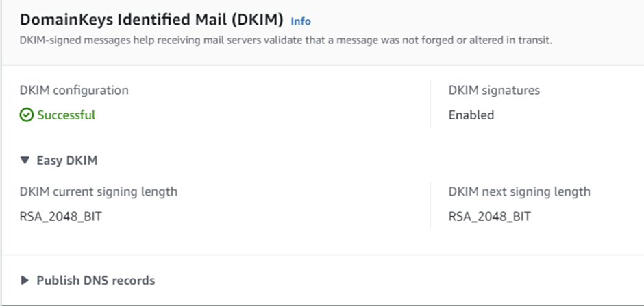Click the divider left of next signing length
644x306 pixels.
tap(430, 204)
